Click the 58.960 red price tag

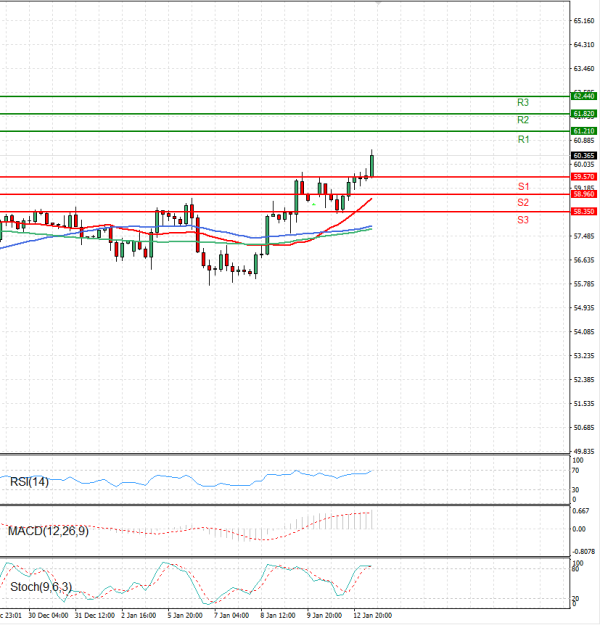(584, 194)
